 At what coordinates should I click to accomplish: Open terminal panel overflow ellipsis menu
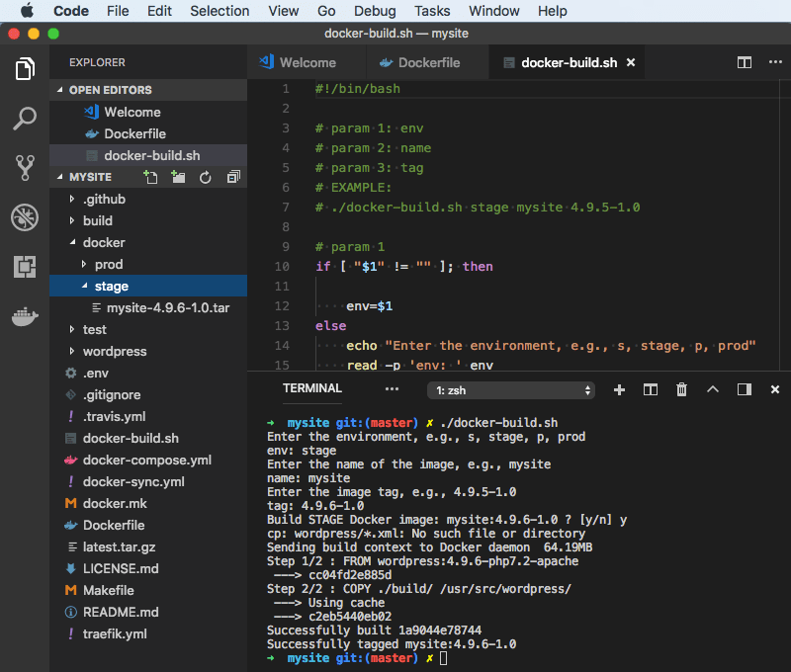(392, 388)
